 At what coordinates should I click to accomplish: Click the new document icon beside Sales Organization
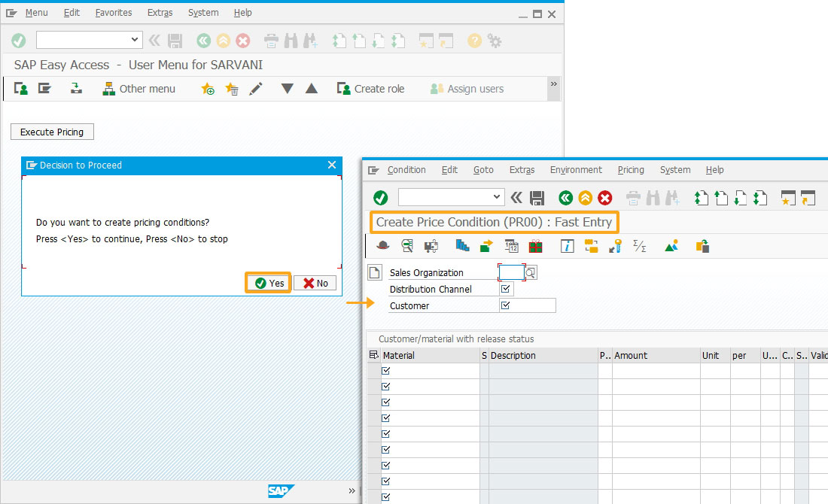point(374,272)
